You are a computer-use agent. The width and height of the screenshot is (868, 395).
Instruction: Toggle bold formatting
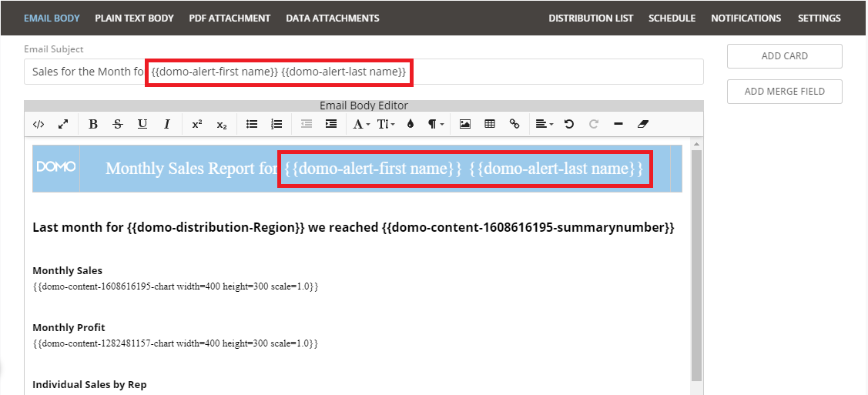tap(93, 125)
